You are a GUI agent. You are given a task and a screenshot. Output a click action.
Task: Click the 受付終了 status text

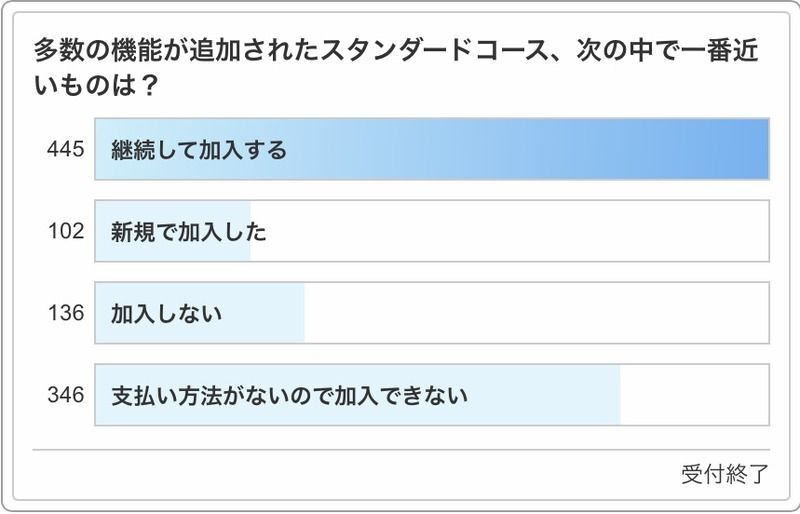coord(725,474)
